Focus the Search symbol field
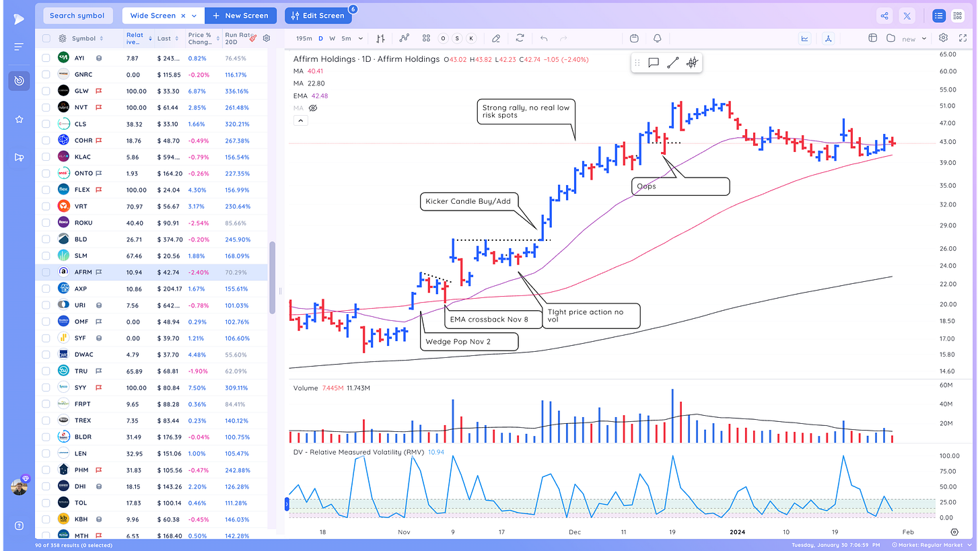Screen dimensions: 980x551 77,15
